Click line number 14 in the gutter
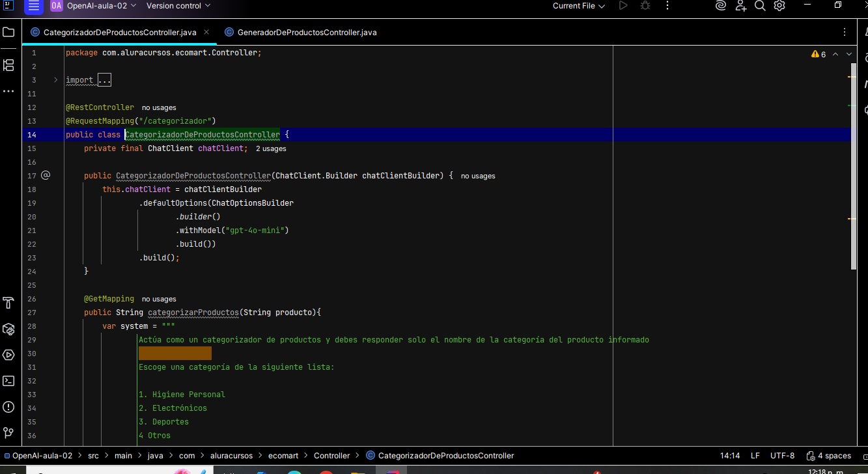This screenshot has height=474, width=868. [32, 135]
